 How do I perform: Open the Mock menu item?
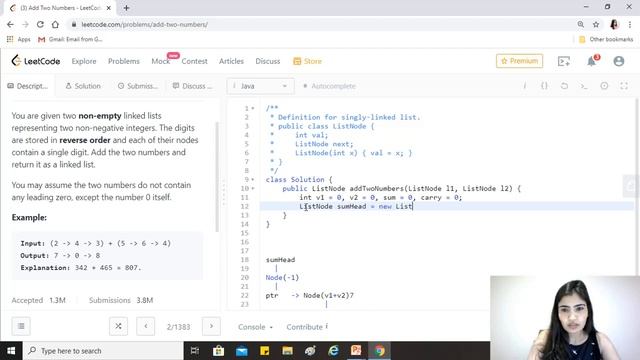click(x=160, y=61)
